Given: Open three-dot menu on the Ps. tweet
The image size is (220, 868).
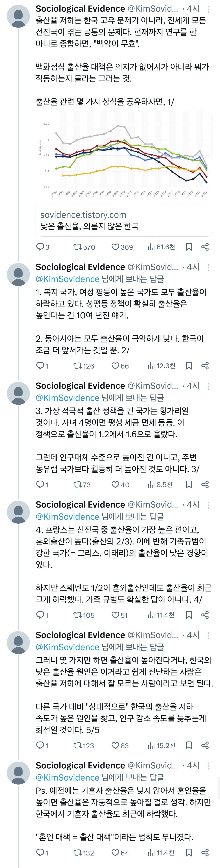Looking at the screenshot, I should (x=209, y=766).
